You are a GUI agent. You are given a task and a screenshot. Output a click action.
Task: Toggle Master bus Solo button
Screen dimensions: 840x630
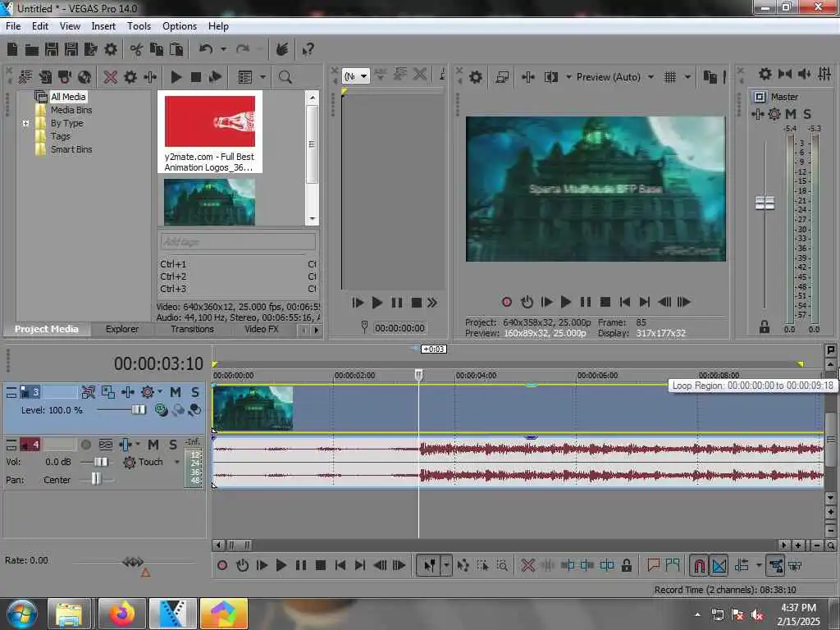[x=807, y=113]
